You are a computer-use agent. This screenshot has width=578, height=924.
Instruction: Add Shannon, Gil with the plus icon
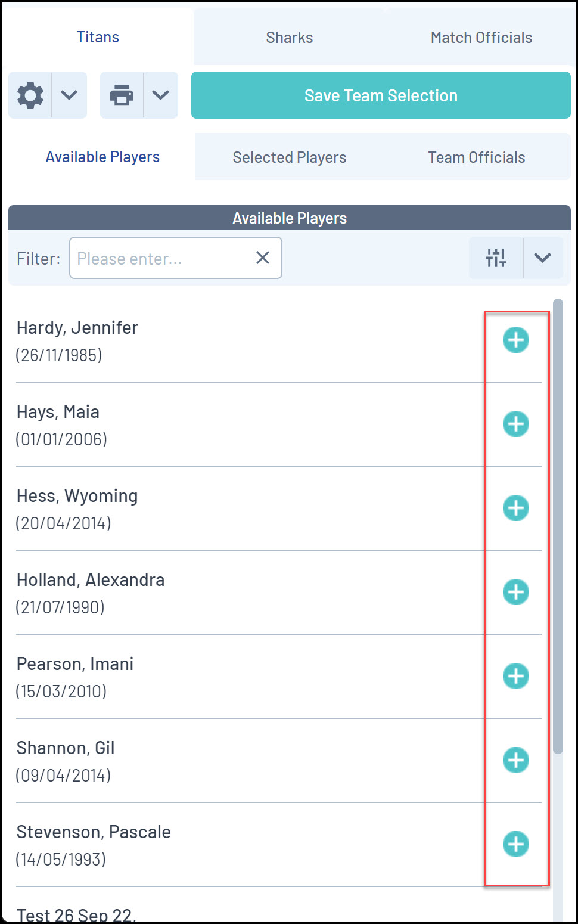(515, 760)
